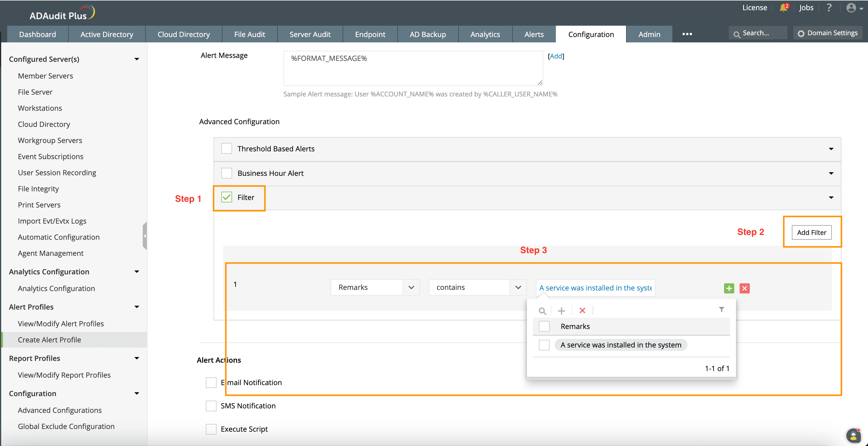Open the 'contains' condition dropdown

(x=518, y=287)
